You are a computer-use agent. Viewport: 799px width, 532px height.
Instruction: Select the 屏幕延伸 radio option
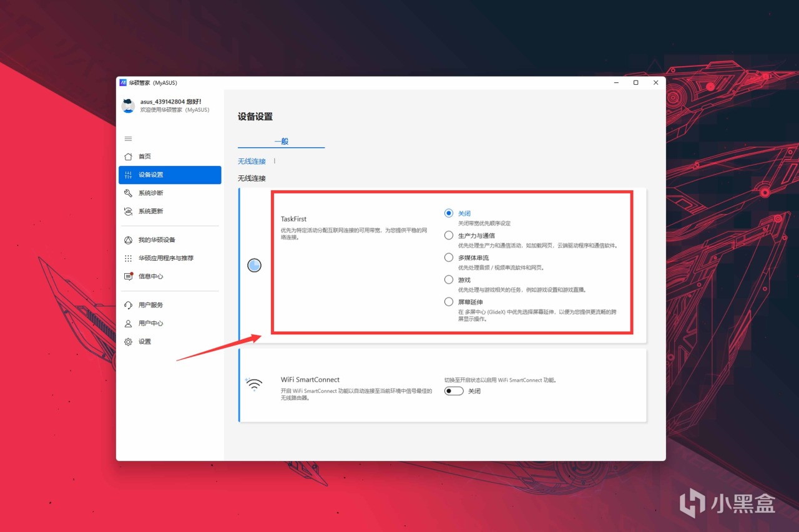point(448,302)
